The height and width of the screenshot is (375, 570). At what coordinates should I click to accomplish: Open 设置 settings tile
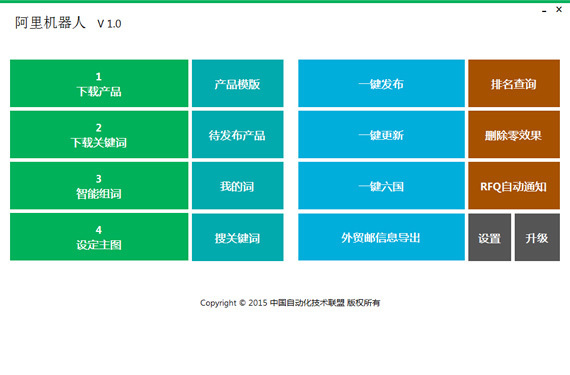click(489, 237)
